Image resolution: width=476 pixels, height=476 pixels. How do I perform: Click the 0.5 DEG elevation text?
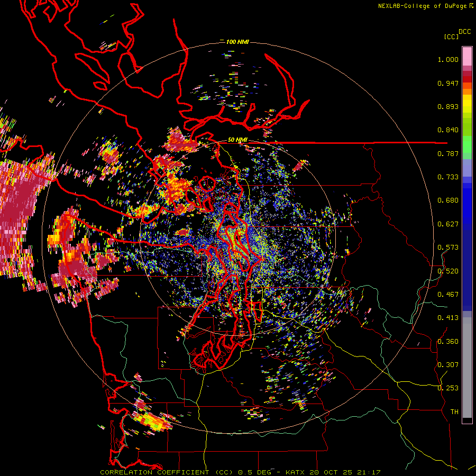tap(254, 472)
